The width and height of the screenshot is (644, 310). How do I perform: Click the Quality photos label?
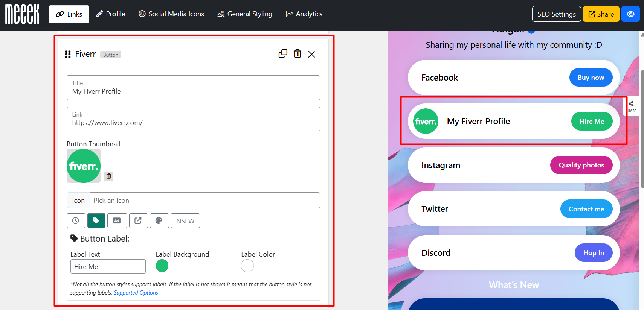581,165
